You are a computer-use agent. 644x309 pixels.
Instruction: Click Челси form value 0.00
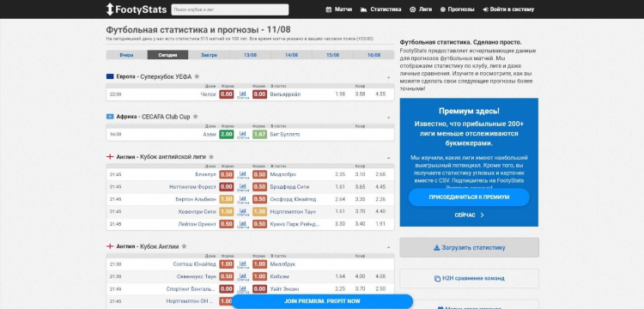coord(227,94)
